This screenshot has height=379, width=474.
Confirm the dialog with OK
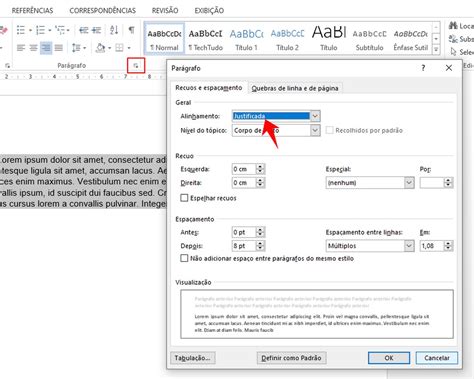[x=389, y=358]
